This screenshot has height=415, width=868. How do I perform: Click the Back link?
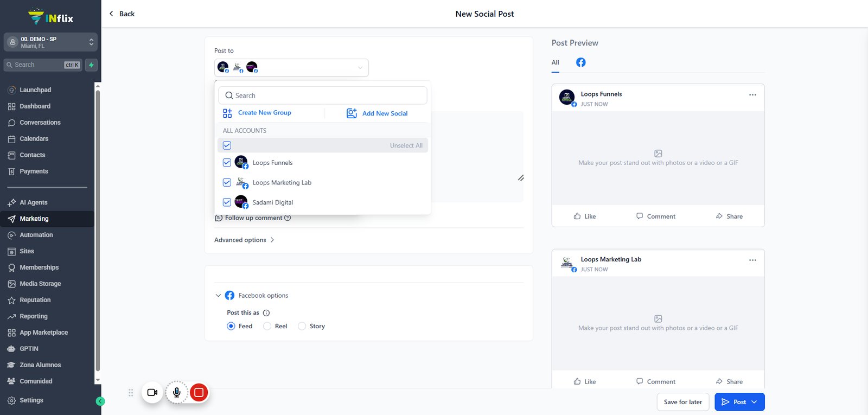click(x=122, y=14)
